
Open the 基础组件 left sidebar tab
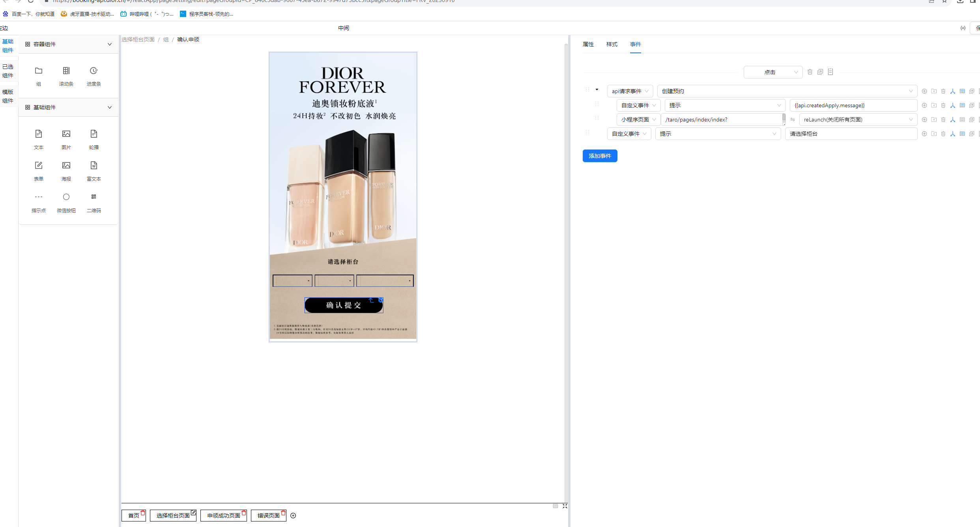[x=8, y=46]
